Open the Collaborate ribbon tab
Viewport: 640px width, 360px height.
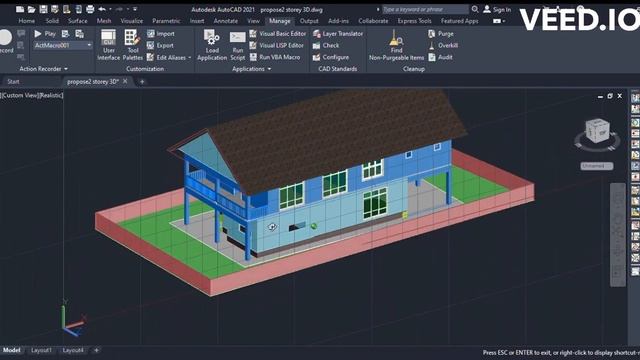point(373,21)
